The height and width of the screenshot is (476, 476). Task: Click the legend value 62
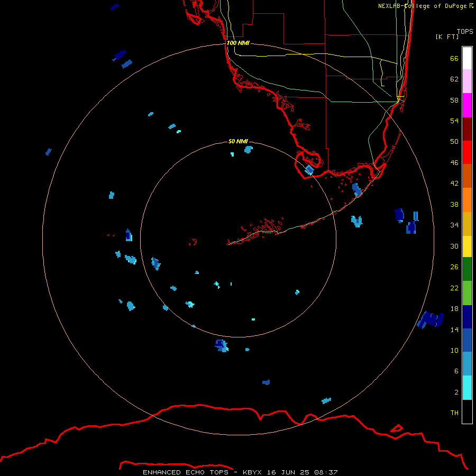tap(454, 79)
